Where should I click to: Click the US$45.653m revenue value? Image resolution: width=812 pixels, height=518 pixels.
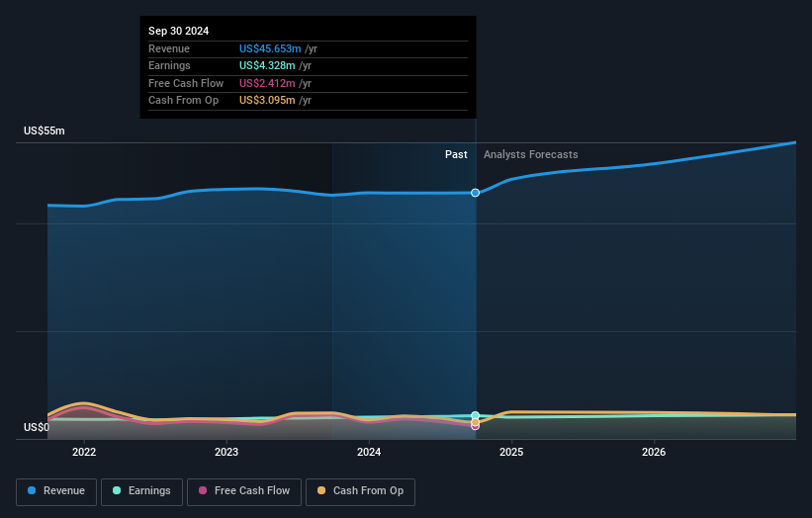[x=270, y=48]
